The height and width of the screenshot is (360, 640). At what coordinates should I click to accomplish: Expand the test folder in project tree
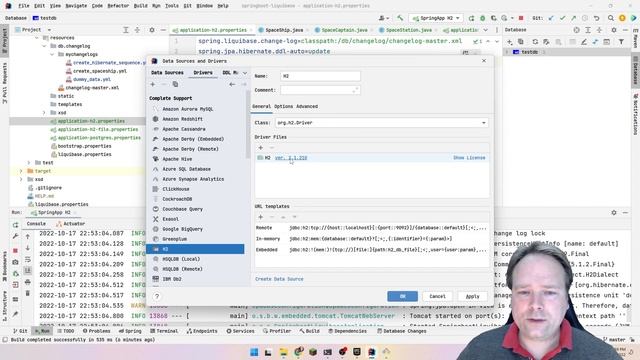[29, 163]
